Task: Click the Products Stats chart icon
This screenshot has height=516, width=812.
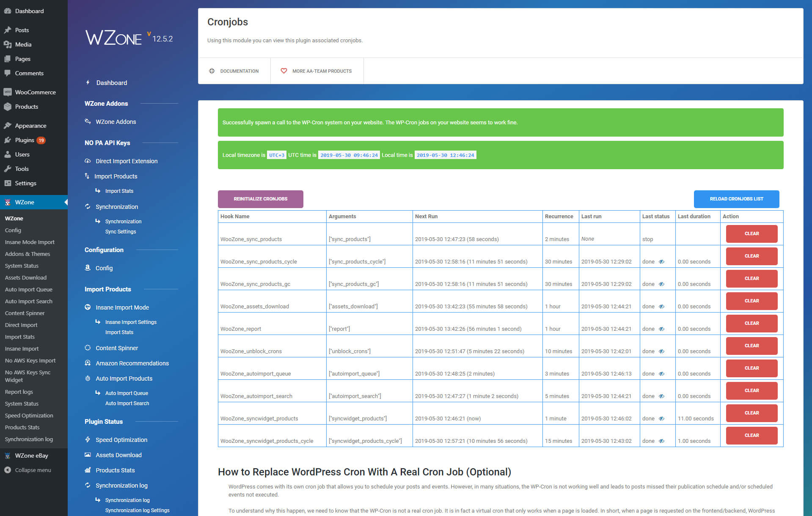Action: 88,470
